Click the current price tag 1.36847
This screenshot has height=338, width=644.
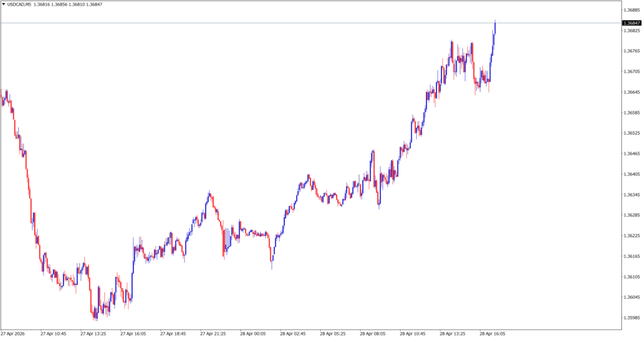[x=631, y=23]
